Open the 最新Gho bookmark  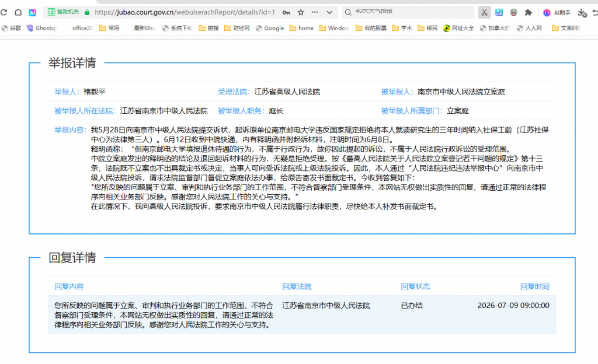tap(144, 28)
